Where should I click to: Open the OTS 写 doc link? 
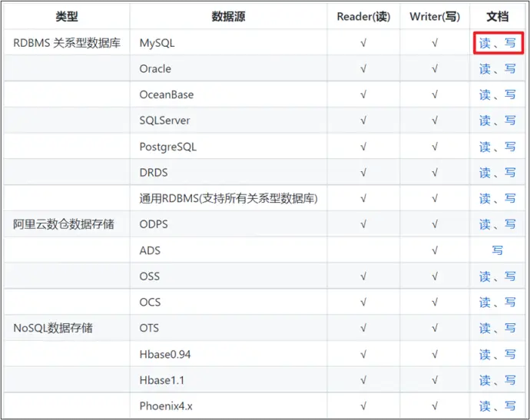tap(510, 328)
